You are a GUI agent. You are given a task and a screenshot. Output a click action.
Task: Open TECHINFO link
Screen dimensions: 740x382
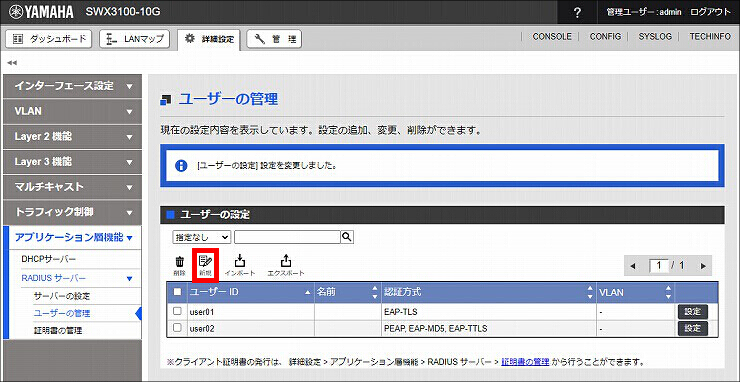click(710, 36)
